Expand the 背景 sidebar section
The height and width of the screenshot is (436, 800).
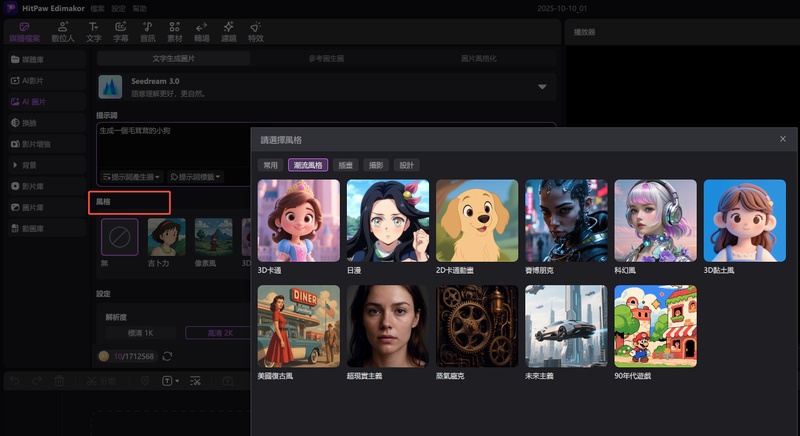click(28, 165)
